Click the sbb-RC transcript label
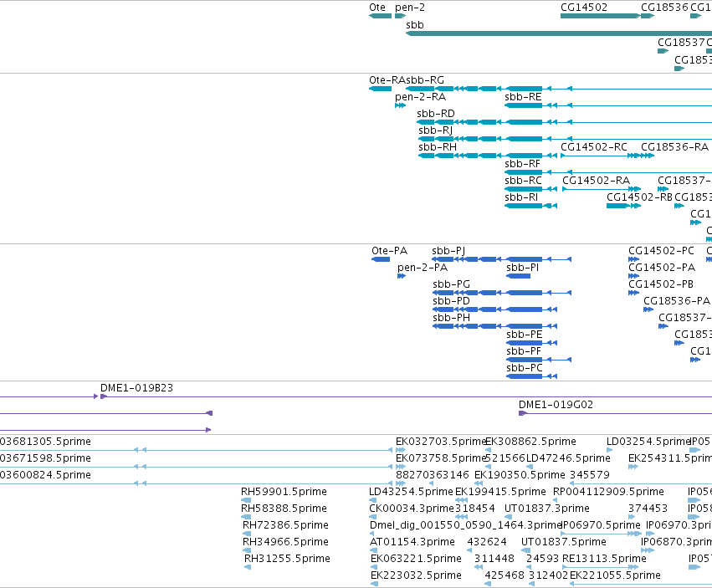712x588 pixels. 523,181
